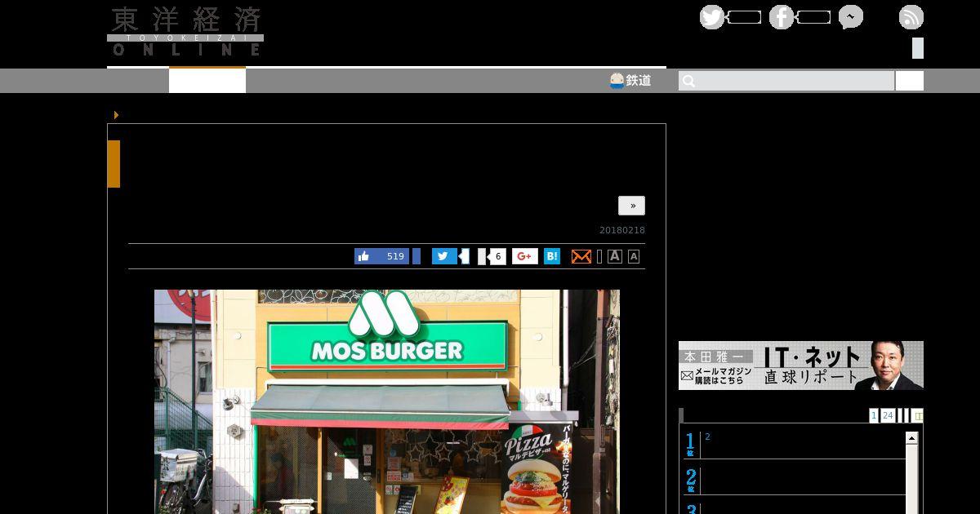Screen dimensions: 980x514
Task: Open the Messenger chat bubble icon
Action: 851,17
